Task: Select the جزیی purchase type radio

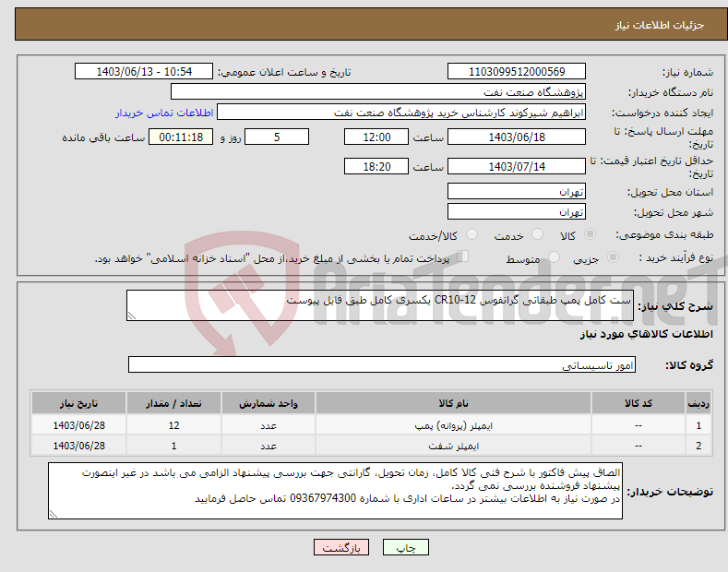Action: pos(613,256)
